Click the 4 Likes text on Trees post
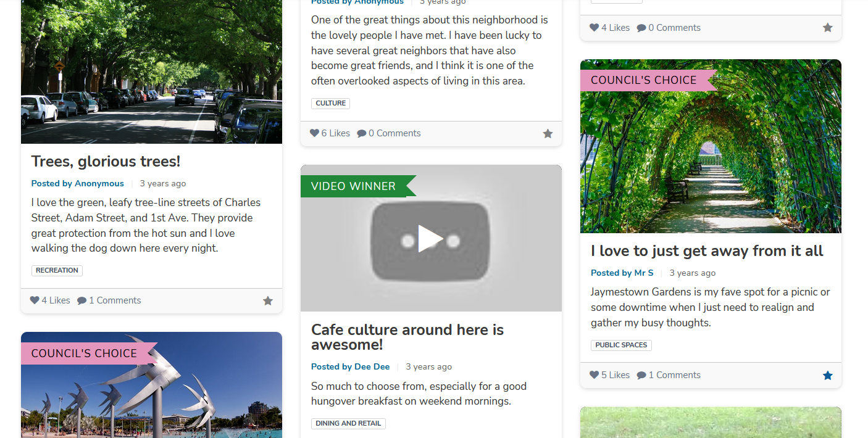Image resolution: width=868 pixels, height=438 pixels. (56, 300)
